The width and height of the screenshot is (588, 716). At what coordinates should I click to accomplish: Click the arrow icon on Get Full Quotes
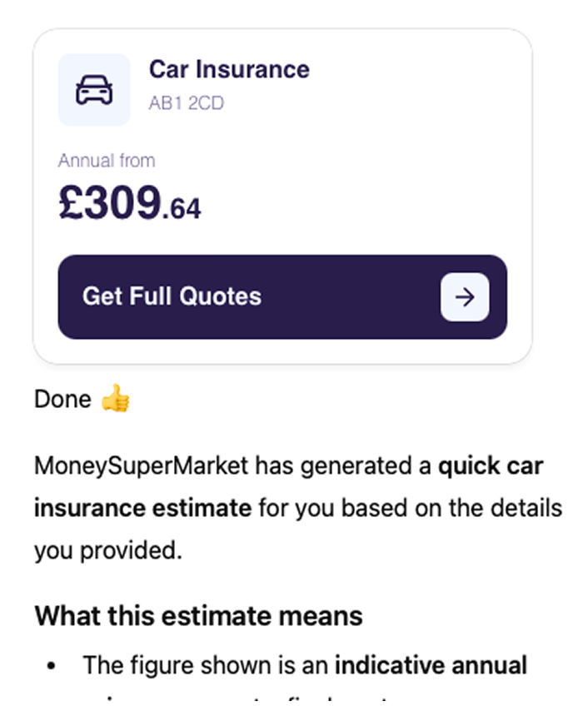coord(465,297)
